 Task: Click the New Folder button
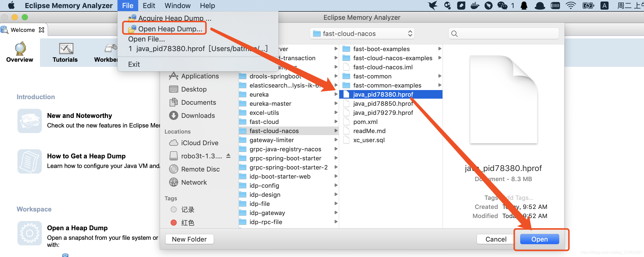pos(189,239)
